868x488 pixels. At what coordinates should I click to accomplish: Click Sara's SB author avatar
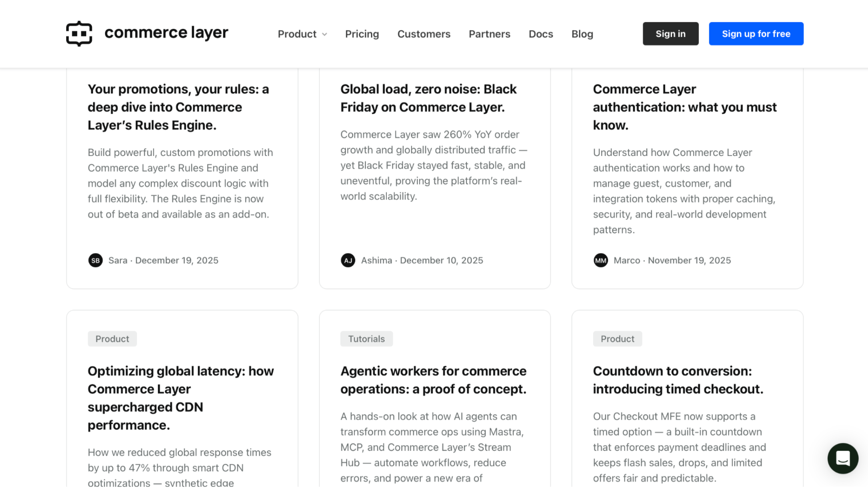coord(95,260)
